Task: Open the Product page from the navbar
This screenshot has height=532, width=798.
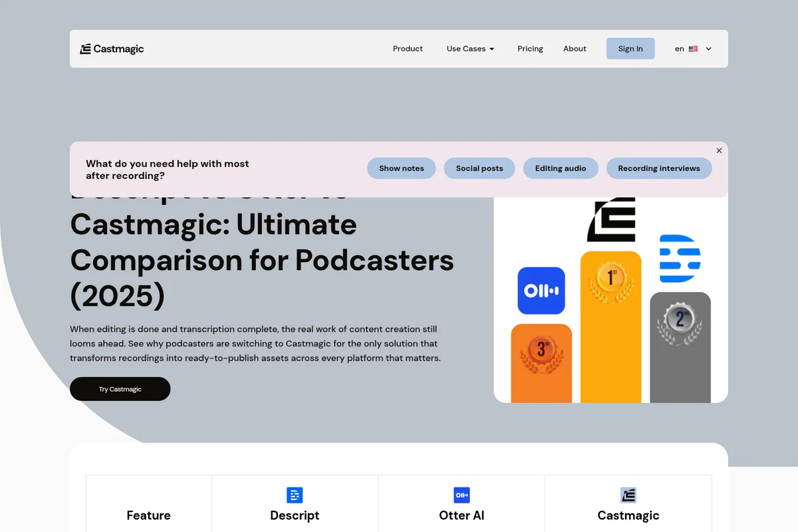Action: click(x=408, y=49)
